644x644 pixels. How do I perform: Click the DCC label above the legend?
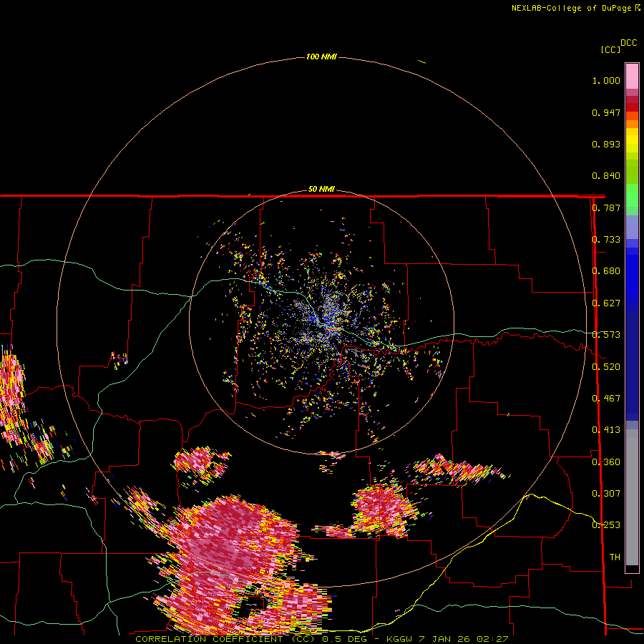tap(628, 43)
